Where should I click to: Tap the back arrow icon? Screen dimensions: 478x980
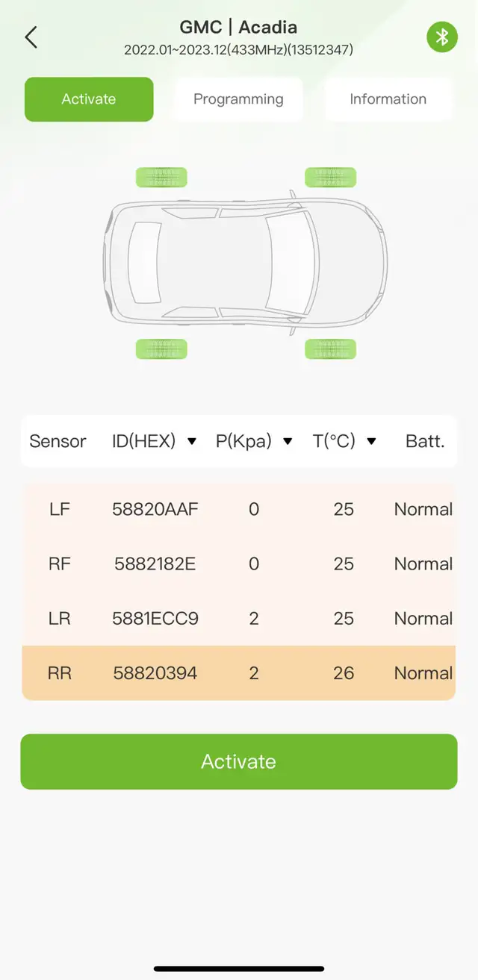click(x=31, y=37)
